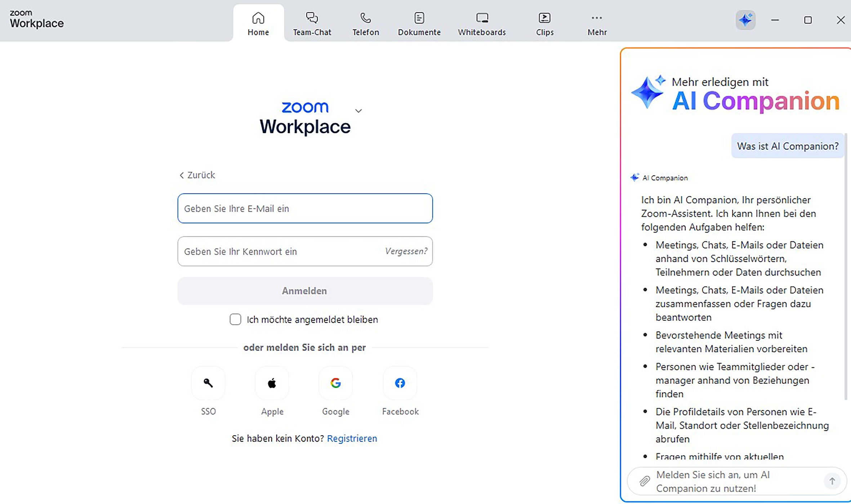Open the Dokumente tab
The height and width of the screenshot is (504, 851).
tap(419, 23)
